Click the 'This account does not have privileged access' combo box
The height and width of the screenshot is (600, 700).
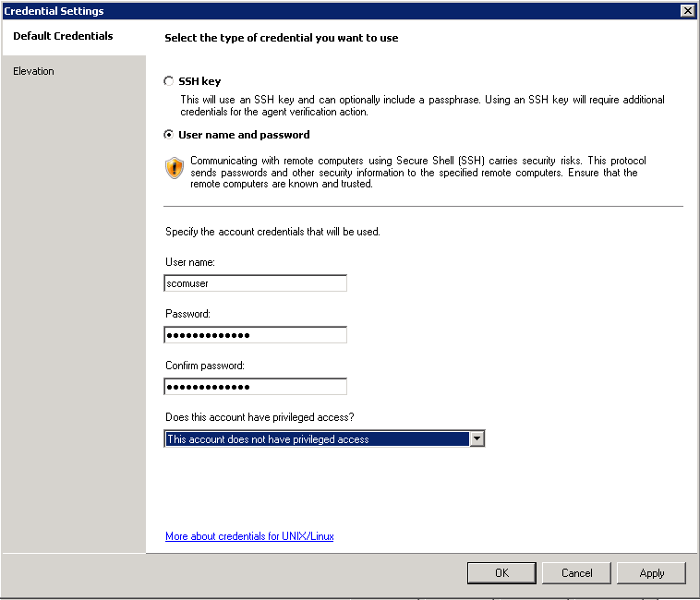coord(317,439)
